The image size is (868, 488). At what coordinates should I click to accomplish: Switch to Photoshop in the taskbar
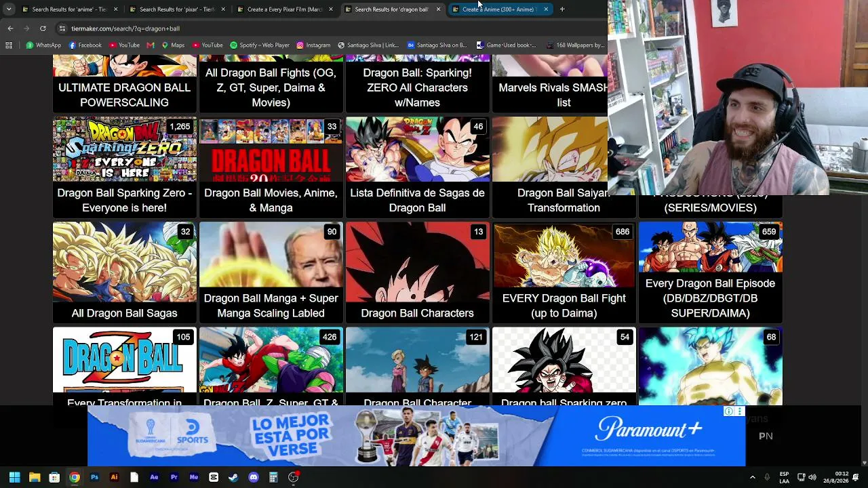click(x=94, y=477)
